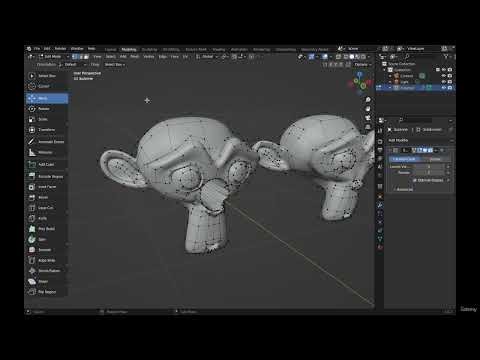Activate the Bevel tool
The width and height of the screenshot is (480, 360).
click(47, 197)
